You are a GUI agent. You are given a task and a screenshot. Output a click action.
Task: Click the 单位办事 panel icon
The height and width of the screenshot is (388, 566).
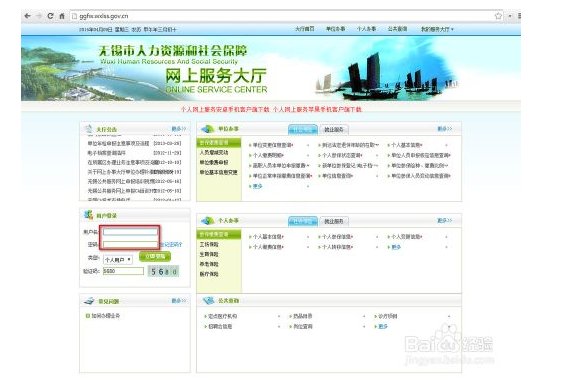click(x=208, y=128)
